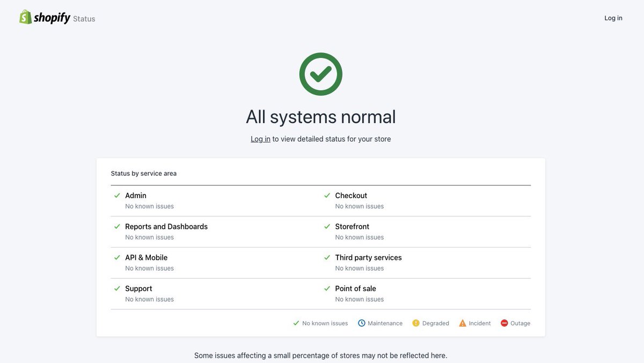The height and width of the screenshot is (363, 644).
Task: Select the Checkout service name
Action: click(x=351, y=195)
